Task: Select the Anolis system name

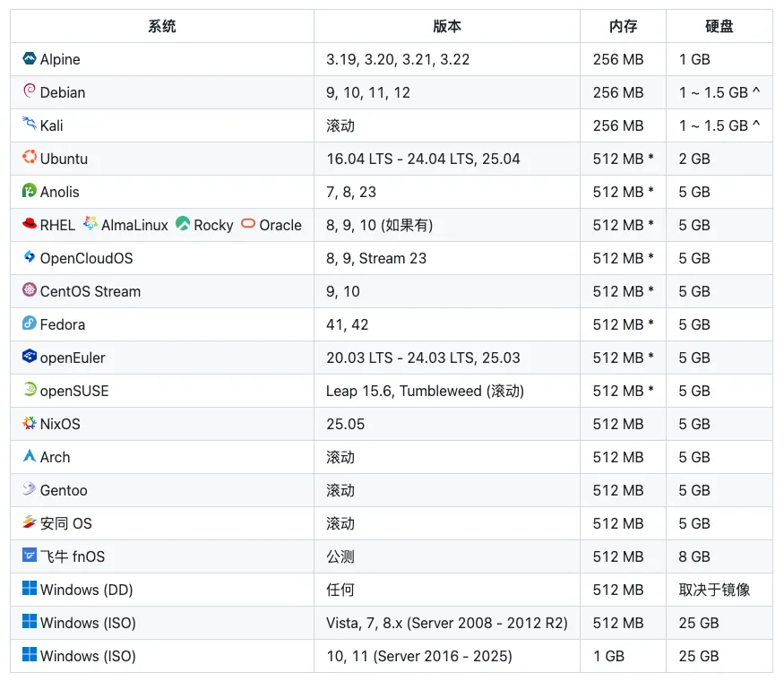Action: 59,192
